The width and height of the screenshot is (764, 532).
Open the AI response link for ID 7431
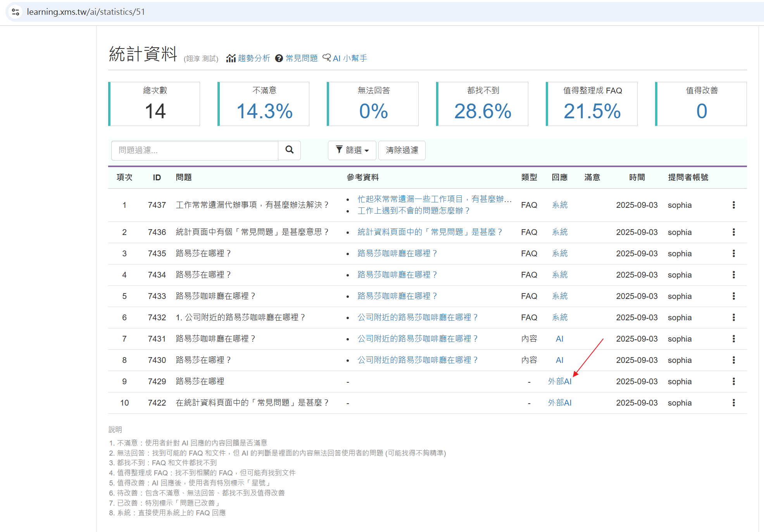pyautogui.click(x=559, y=339)
